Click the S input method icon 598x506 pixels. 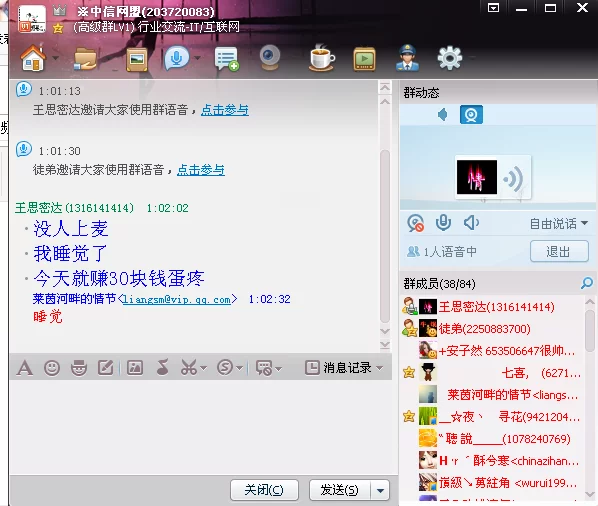(225, 368)
